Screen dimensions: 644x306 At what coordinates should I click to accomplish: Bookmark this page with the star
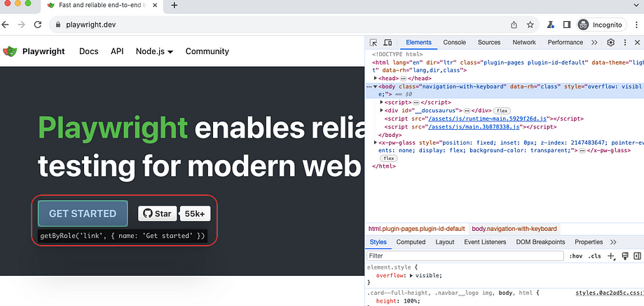tap(530, 25)
